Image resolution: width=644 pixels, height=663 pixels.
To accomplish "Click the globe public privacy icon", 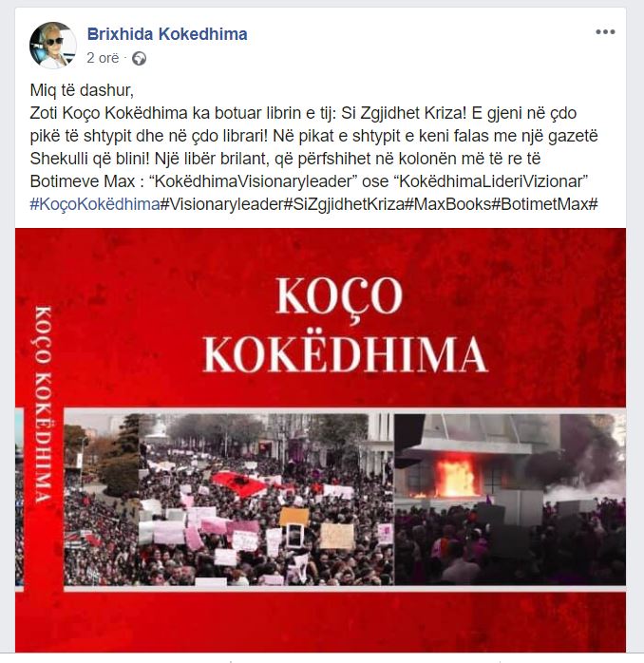I will tap(139, 58).
